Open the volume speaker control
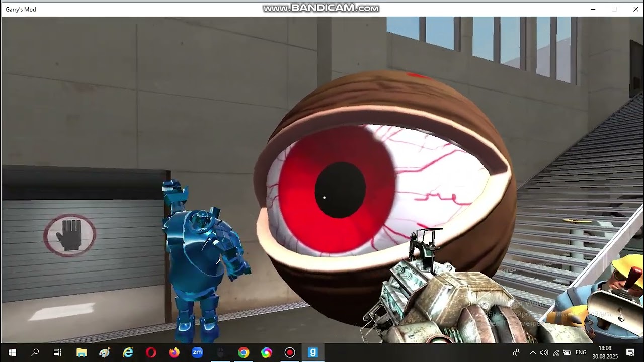 click(x=544, y=352)
